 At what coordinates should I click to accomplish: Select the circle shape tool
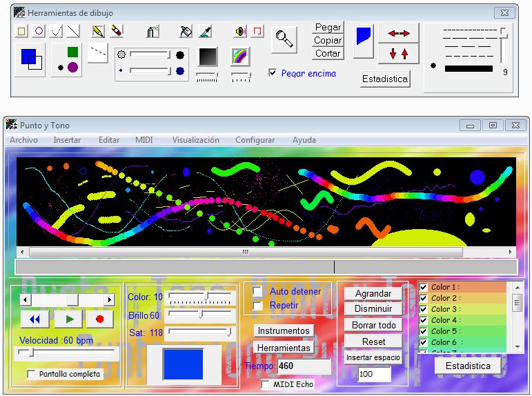pyautogui.click(x=39, y=31)
